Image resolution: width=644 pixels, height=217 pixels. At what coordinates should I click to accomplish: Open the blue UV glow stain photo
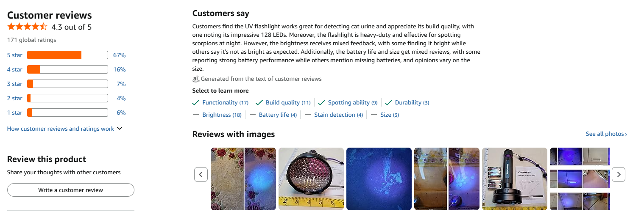click(379, 179)
